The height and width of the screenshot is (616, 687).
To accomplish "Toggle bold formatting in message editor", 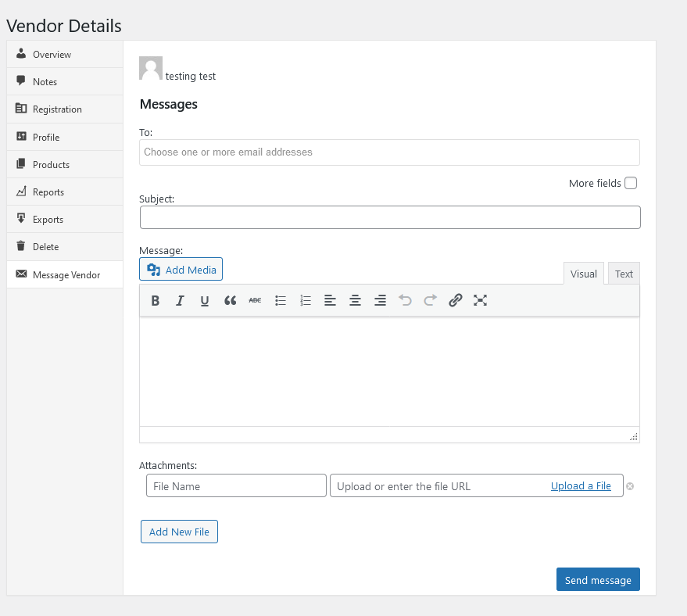I will click(155, 300).
